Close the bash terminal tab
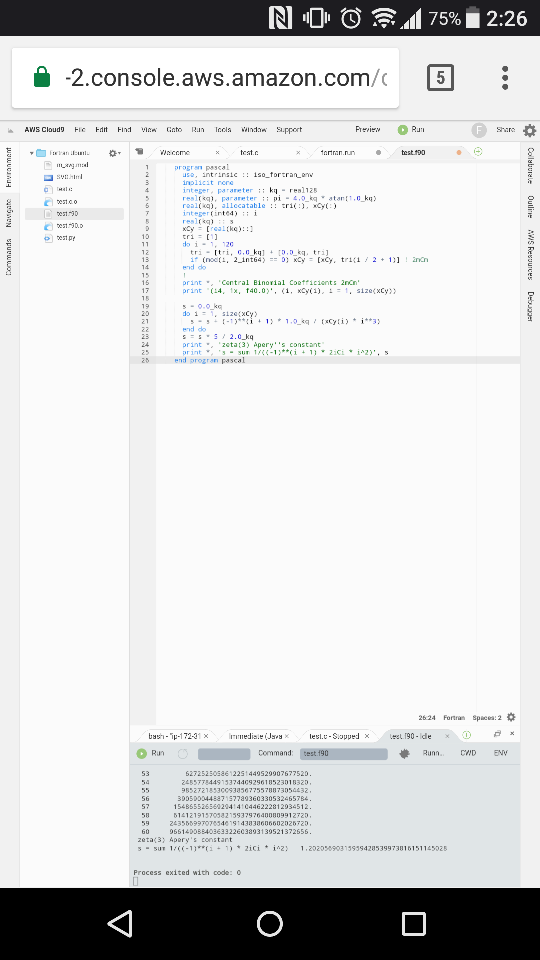 tap(206, 736)
